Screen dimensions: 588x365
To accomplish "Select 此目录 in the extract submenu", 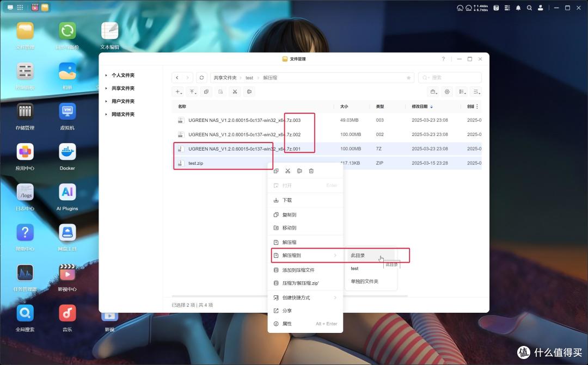I will click(371, 256).
